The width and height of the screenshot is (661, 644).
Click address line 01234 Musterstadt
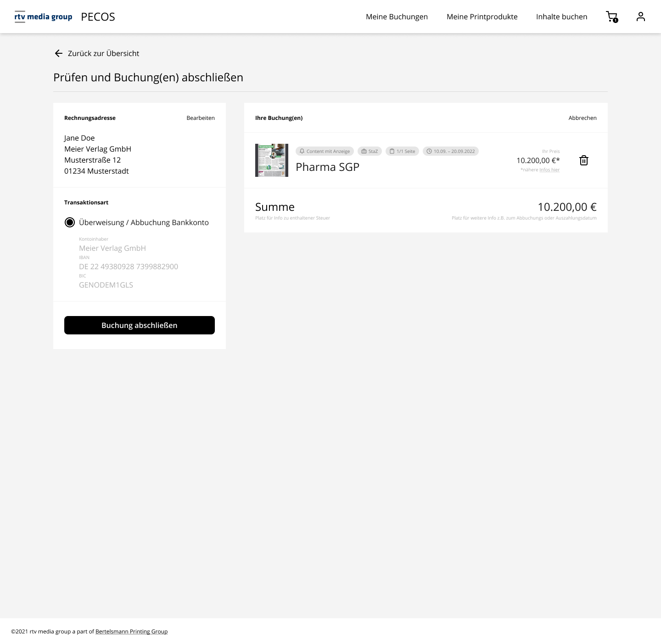(96, 171)
